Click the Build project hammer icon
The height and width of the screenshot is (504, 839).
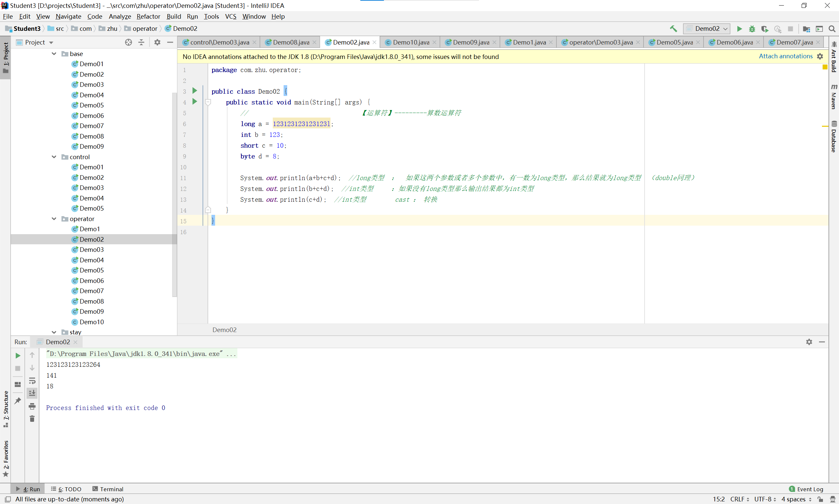[673, 29]
